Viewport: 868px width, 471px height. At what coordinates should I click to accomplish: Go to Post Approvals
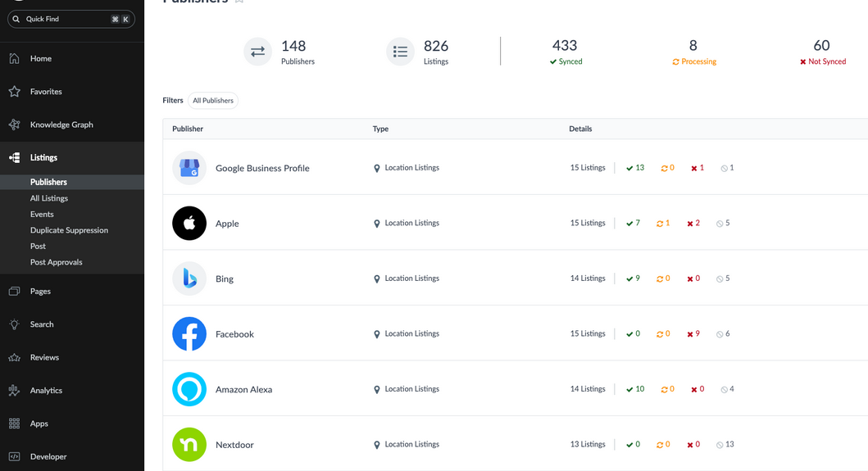(56, 262)
